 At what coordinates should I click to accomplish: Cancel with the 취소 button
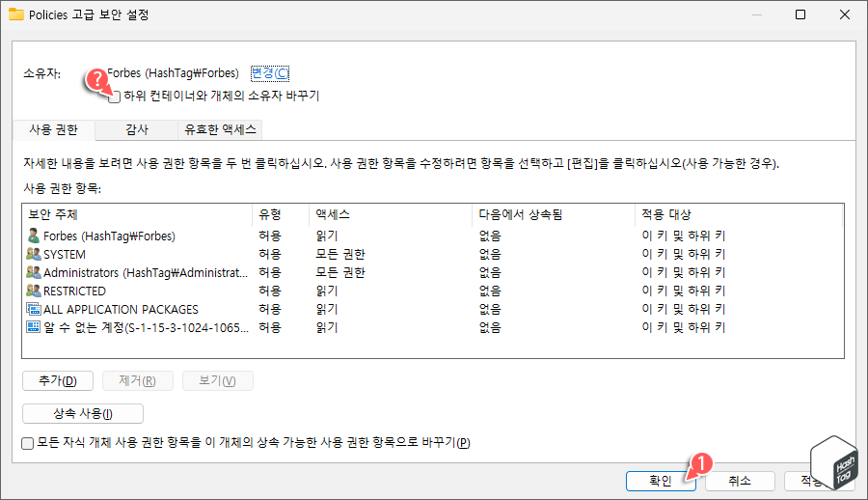740,481
